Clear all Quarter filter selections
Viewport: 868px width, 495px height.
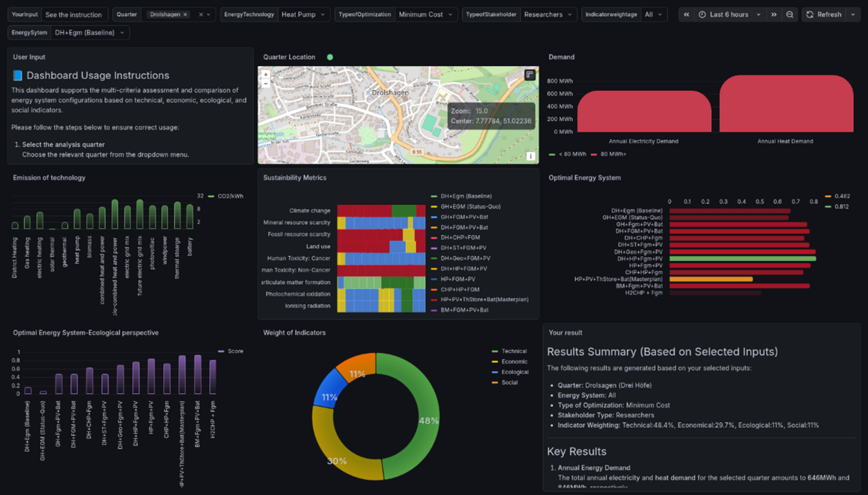click(201, 14)
